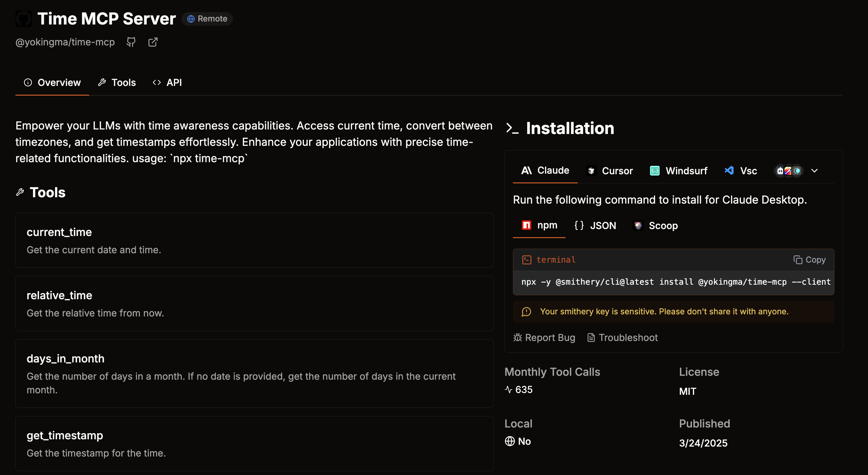Choose the npm install method tab
Screen dimensions: 868x475
point(539,225)
